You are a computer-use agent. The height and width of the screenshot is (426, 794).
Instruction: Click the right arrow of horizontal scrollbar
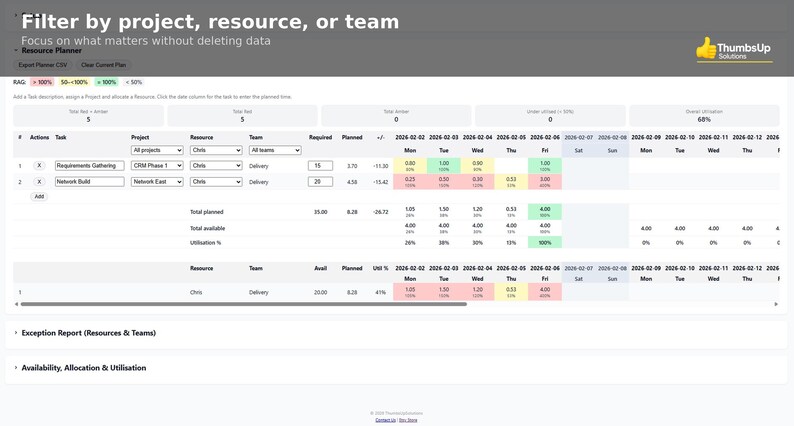coord(776,304)
